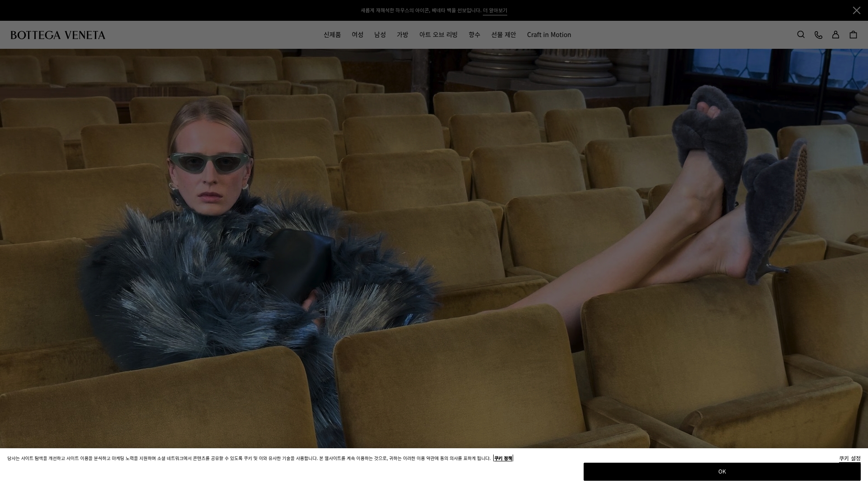Open 쿠키 설정 preferences
Viewport: 868px width, 488px height.
[849, 458]
